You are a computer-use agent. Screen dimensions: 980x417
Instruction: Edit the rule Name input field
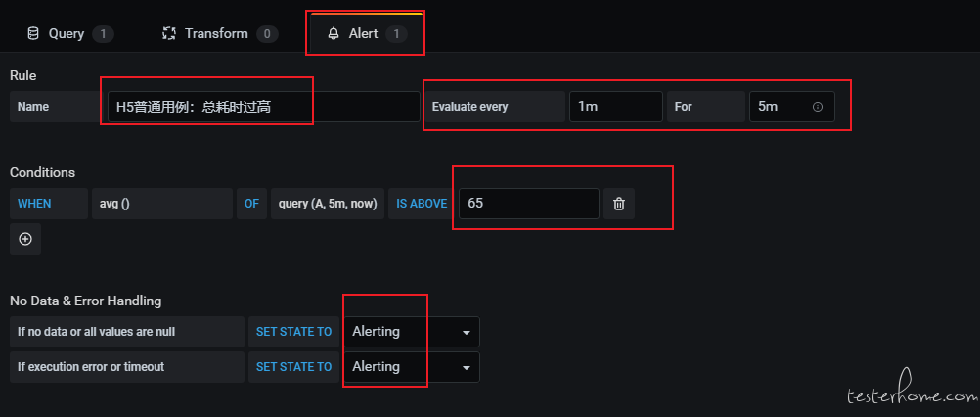(263, 107)
